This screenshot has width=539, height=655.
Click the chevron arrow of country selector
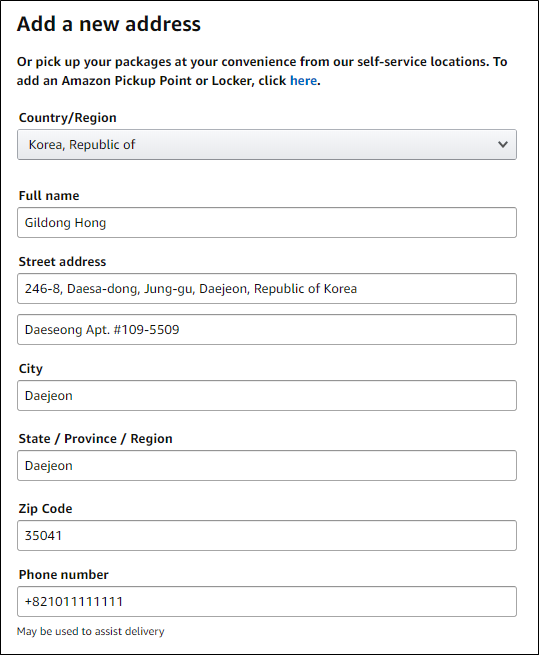[503, 145]
